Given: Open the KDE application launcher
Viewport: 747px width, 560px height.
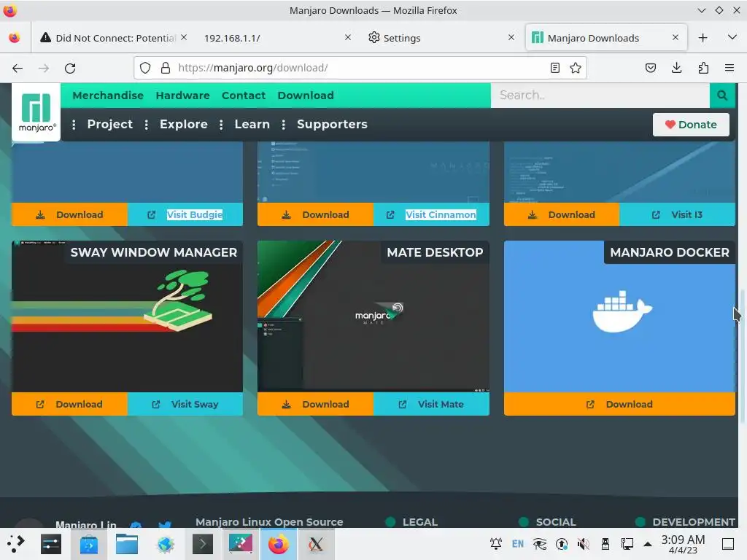Looking at the screenshot, I should [15, 544].
